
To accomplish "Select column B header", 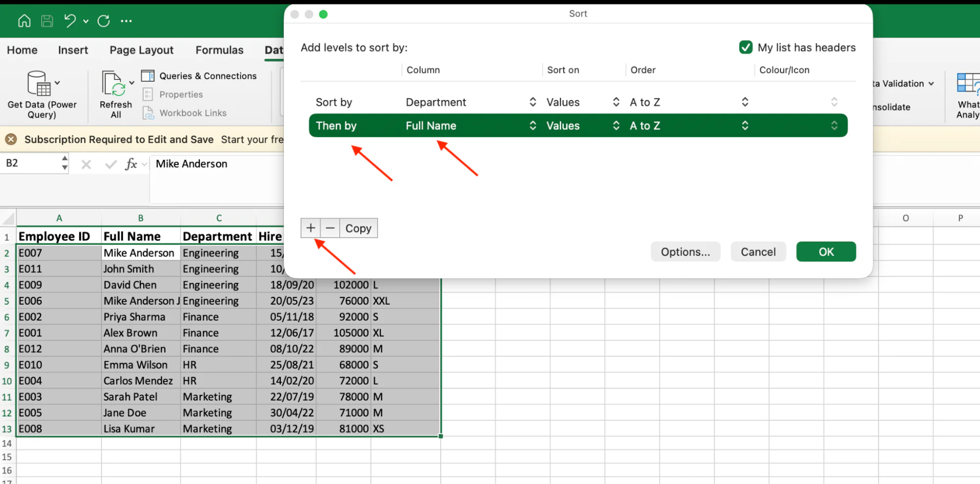I will tap(141, 218).
